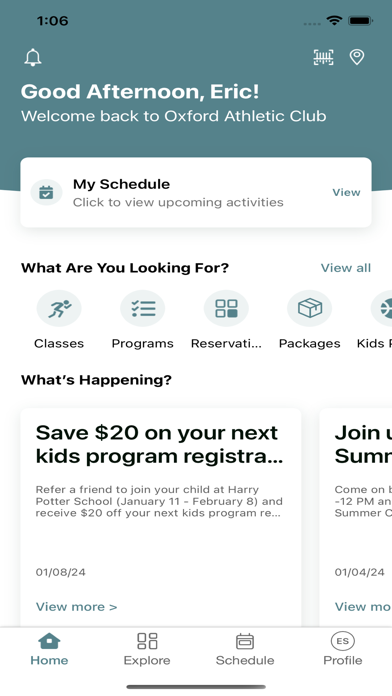Open the Profile tab
This screenshot has width=392, height=696.
343,649
